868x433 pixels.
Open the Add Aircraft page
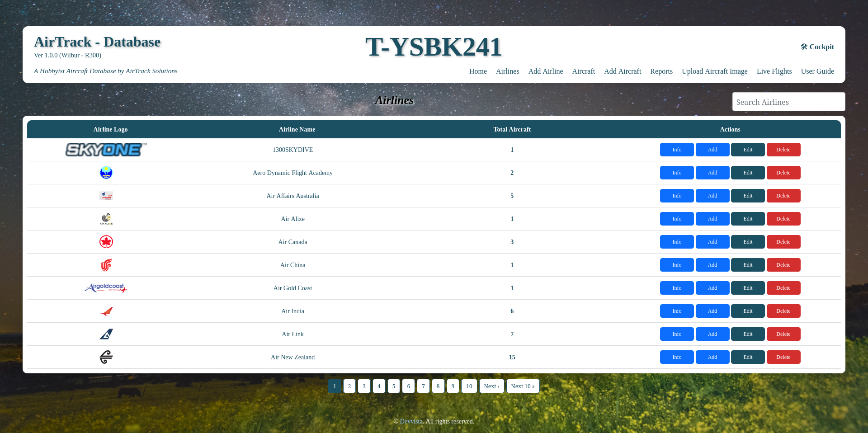(623, 71)
